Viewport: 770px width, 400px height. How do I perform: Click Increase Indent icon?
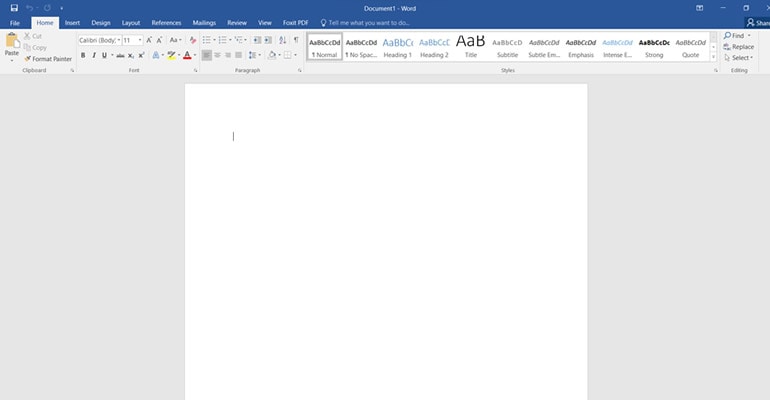tap(268, 40)
